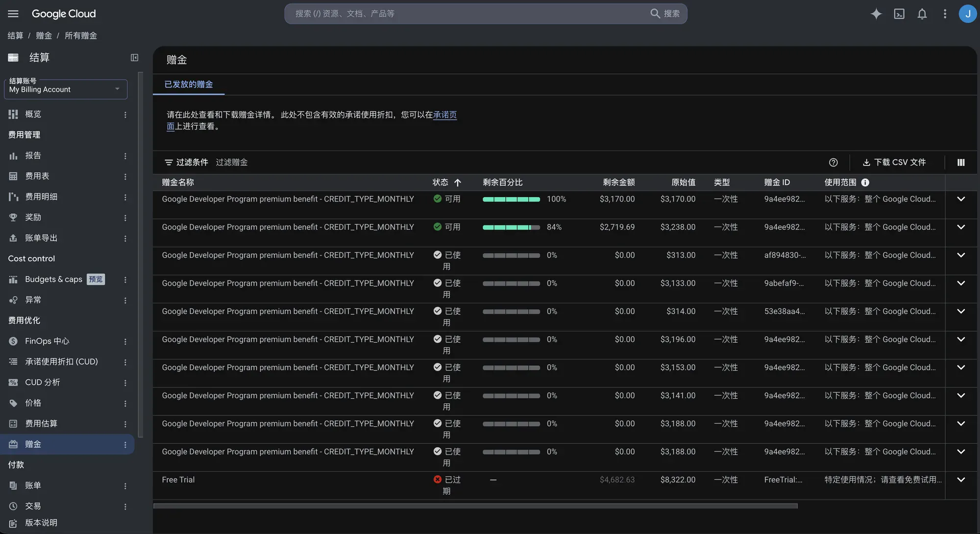Click the usage scope info icon

click(x=865, y=182)
